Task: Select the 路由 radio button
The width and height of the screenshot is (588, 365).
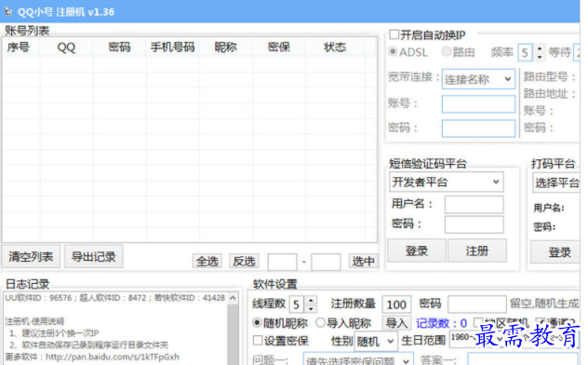Action: (x=447, y=51)
